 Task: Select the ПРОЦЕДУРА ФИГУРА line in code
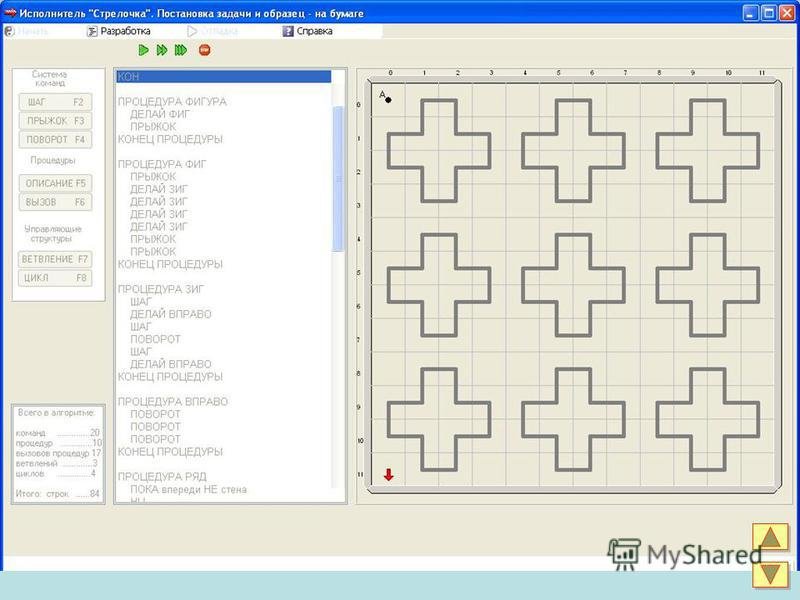172,102
